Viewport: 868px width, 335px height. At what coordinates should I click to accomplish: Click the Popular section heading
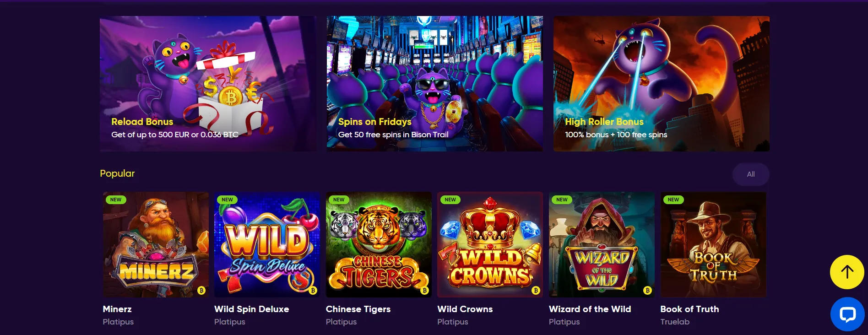pos(117,173)
